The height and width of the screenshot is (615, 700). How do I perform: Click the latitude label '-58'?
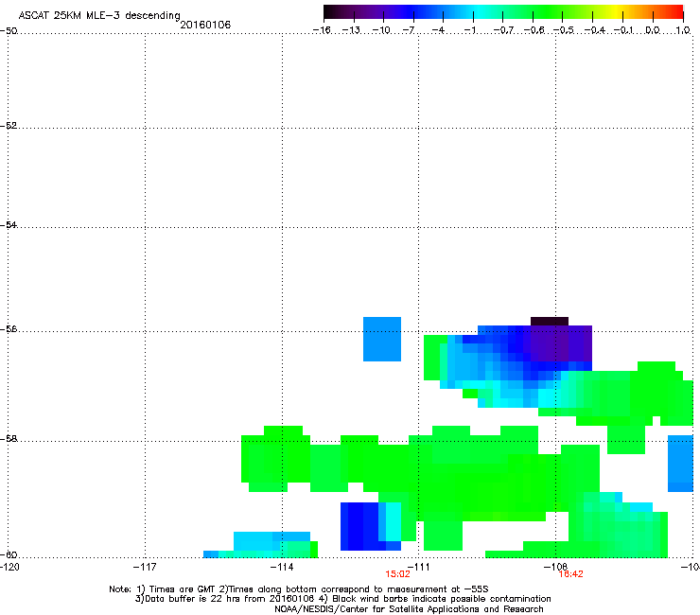click(x=9, y=439)
